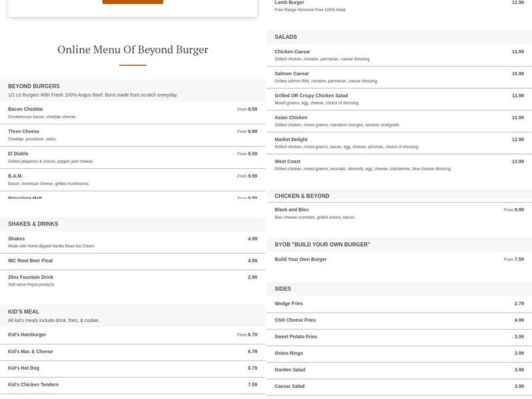Select IBC Root Beer Float
The width and height of the screenshot is (532, 399).
[132, 261]
